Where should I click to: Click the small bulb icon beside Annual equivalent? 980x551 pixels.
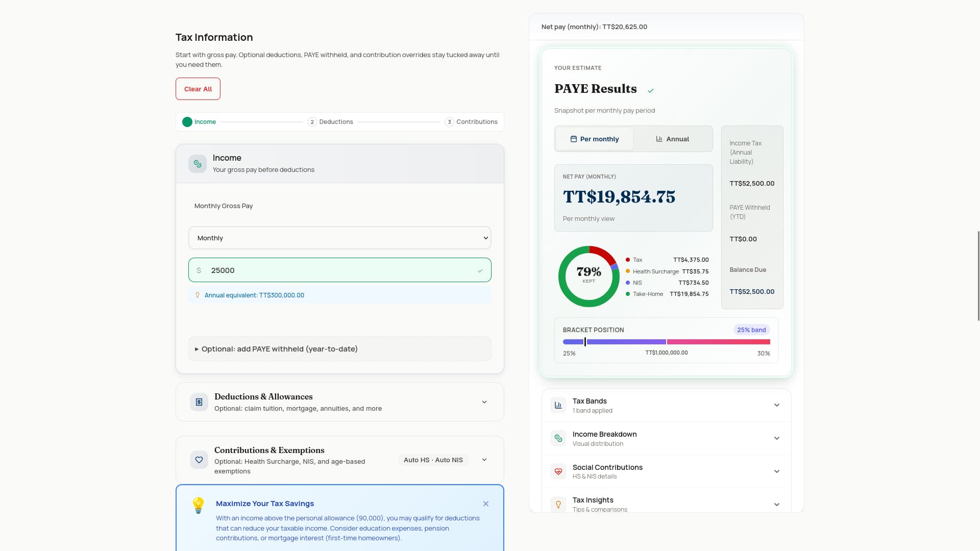(198, 295)
